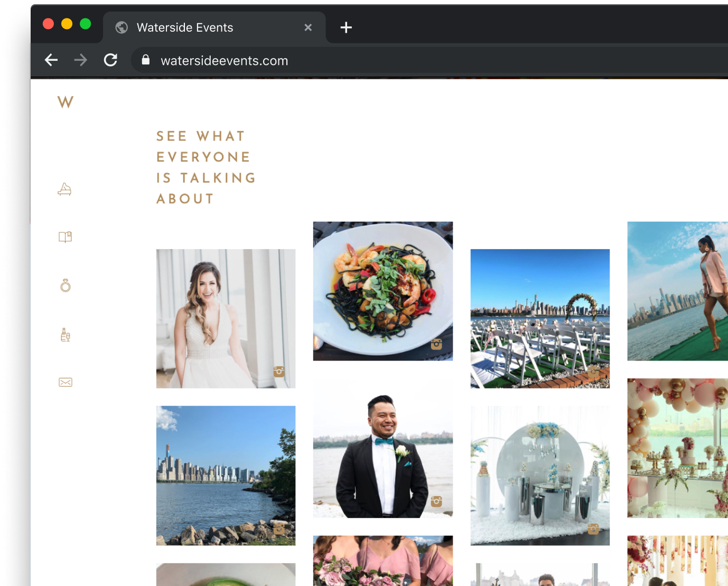Click Instagram icon on the skyline river photo
The image size is (728, 586).
pos(279,528)
